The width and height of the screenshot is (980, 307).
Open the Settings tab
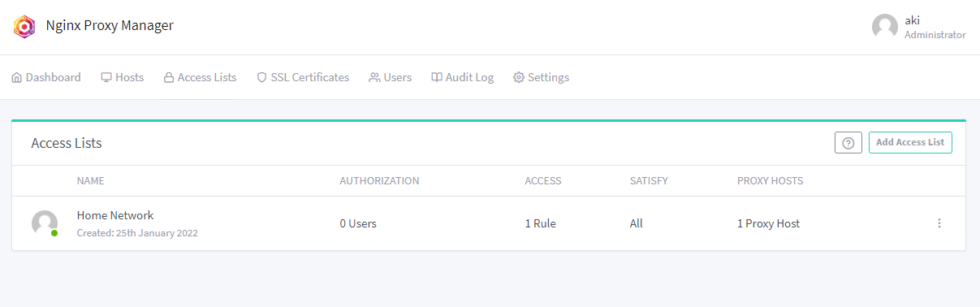[542, 78]
